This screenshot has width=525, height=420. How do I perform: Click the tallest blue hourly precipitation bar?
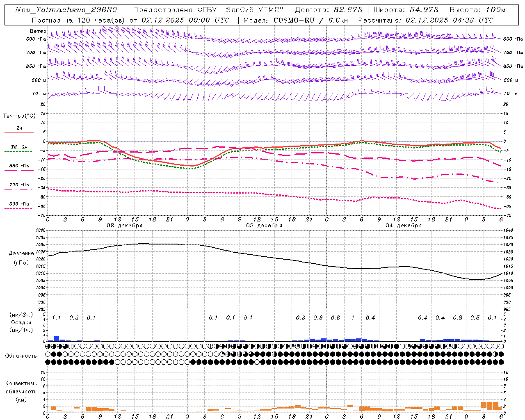[57, 339]
